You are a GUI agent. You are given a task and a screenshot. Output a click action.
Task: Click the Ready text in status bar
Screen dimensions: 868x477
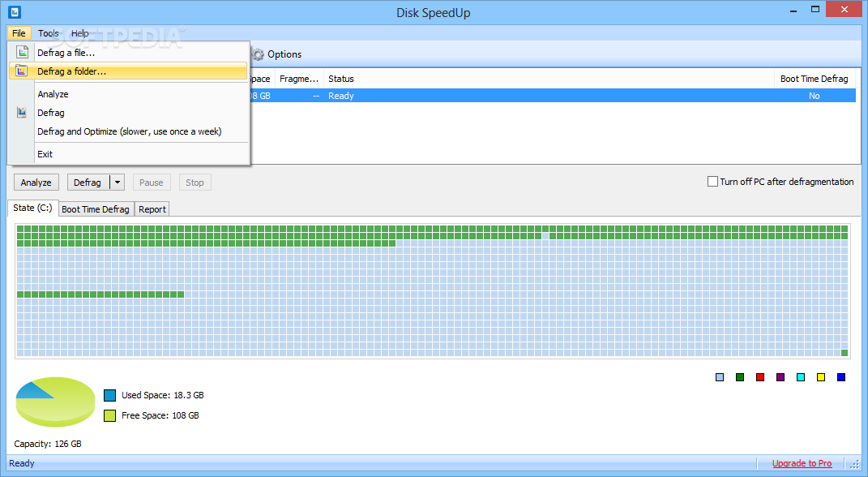pyautogui.click(x=22, y=463)
